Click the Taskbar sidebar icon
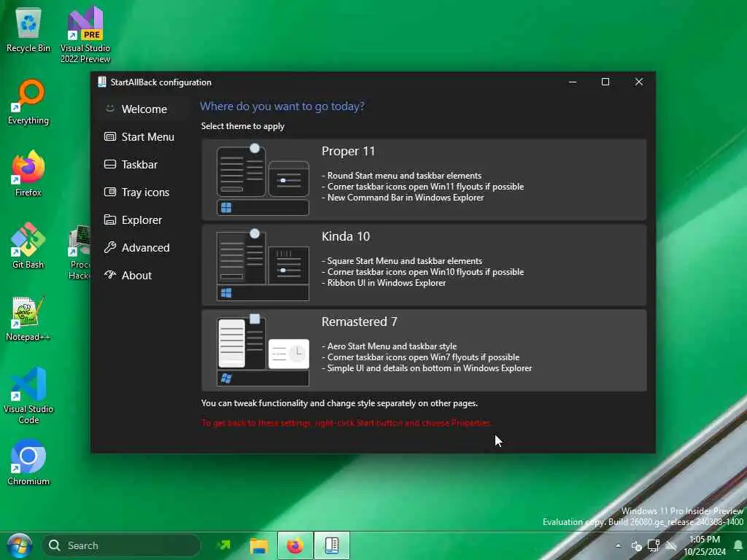 tap(110, 164)
